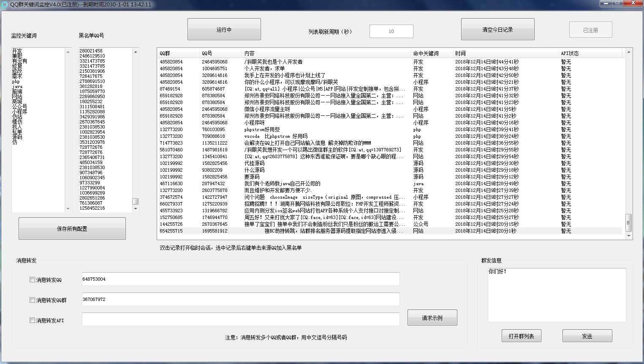Image resolution: width=644 pixels, height=364 pixels.
Task: Click the blacklist scroll up arrow
Action: point(135,52)
